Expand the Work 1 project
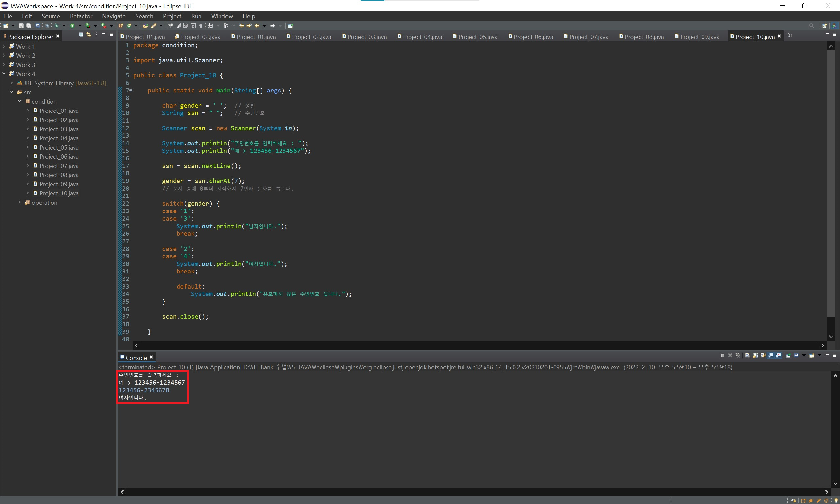This screenshot has height=504, width=840. (4, 46)
